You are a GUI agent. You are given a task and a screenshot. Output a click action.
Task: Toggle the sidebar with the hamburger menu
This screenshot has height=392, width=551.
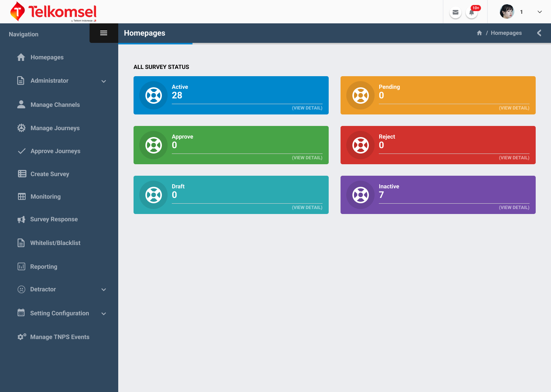pyautogui.click(x=104, y=33)
